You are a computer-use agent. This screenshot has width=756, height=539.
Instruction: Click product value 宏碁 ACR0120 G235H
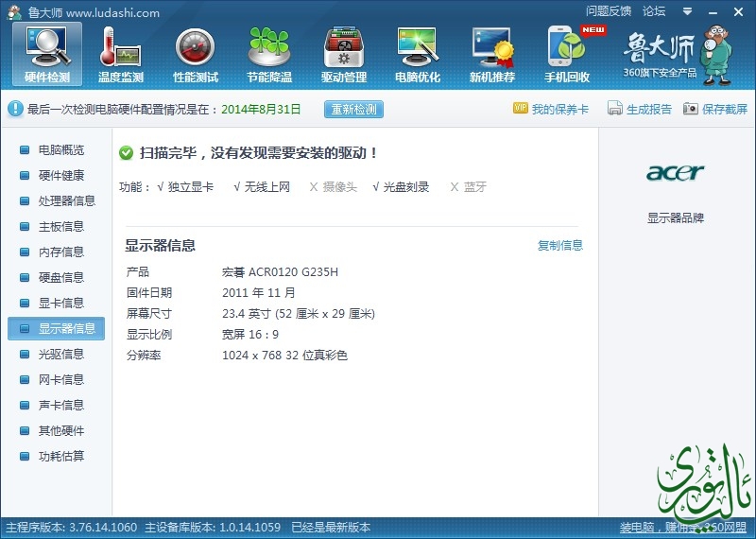(280, 272)
